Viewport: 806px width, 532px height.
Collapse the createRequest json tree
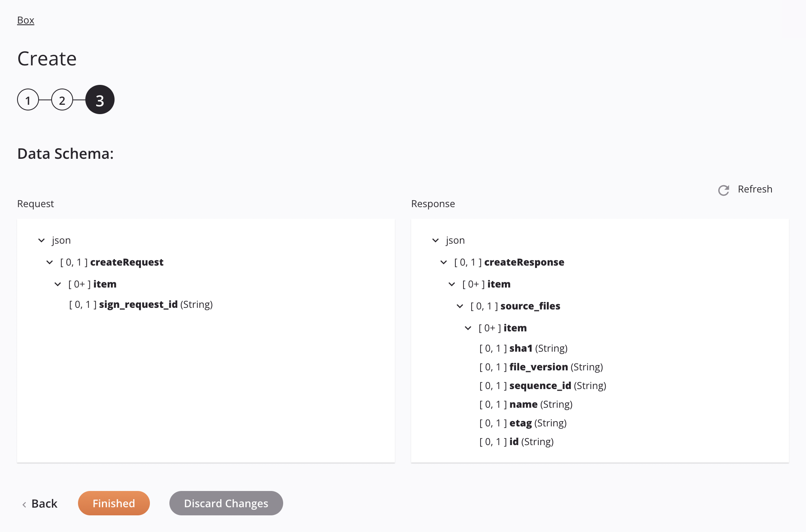click(x=49, y=262)
